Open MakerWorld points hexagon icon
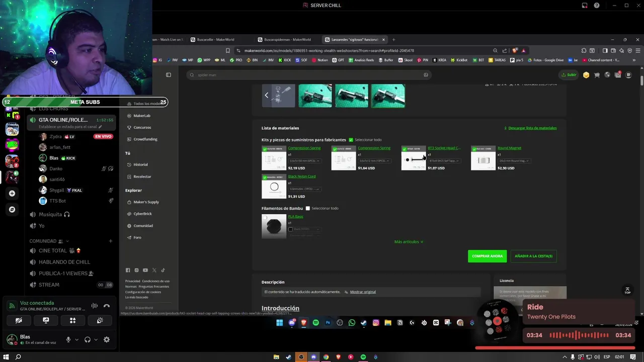 (586, 75)
